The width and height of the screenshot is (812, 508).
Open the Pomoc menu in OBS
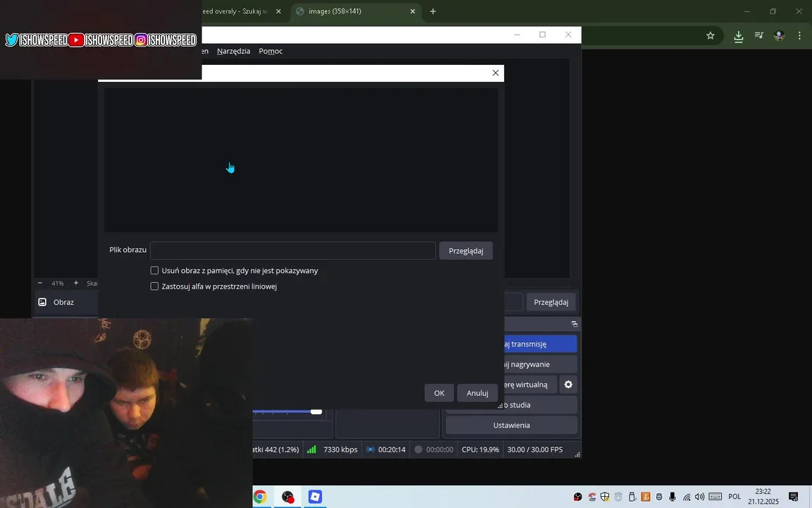point(271,51)
